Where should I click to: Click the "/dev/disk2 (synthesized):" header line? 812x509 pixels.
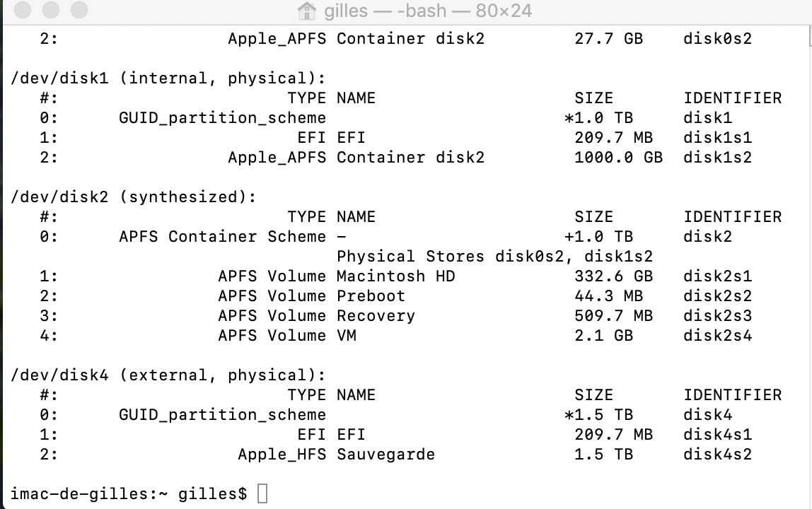(134, 197)
